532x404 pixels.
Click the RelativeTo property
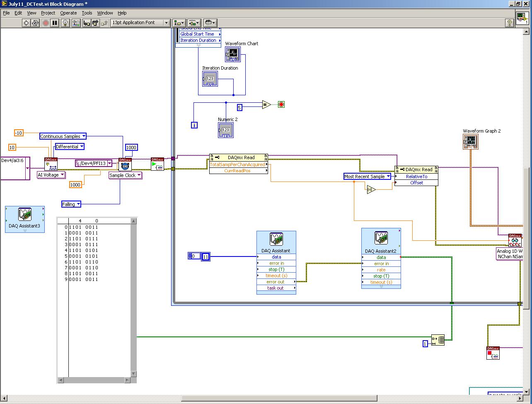click(x=416, y=177)
